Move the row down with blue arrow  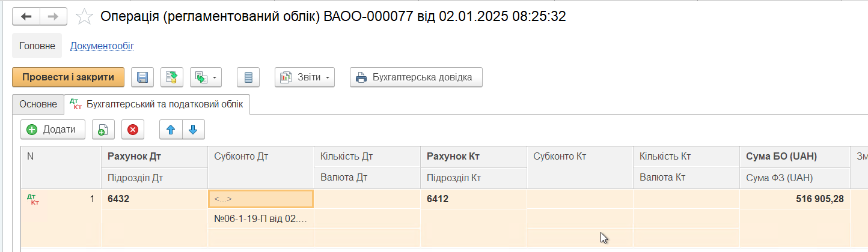[192, 129]
